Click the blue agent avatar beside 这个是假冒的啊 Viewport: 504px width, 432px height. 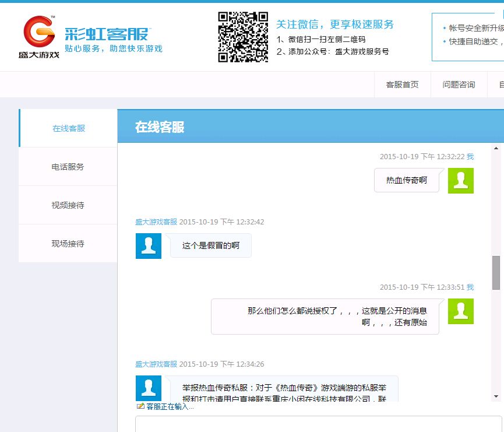pos(148,245)
